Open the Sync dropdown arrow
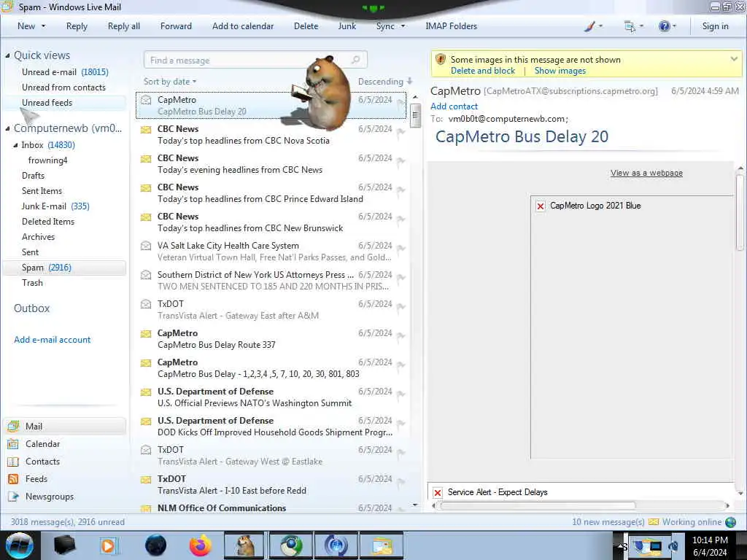Screen dimensions: 747x560 tap(403, 26)
